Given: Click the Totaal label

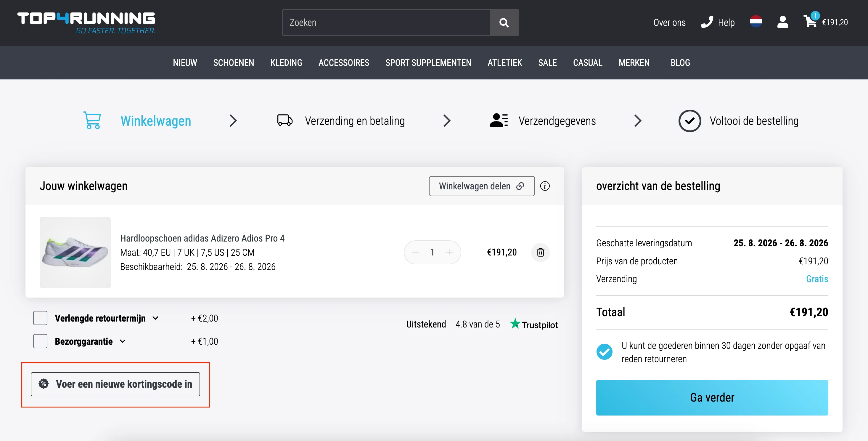Looking at the screenshot, I should 610,312.
